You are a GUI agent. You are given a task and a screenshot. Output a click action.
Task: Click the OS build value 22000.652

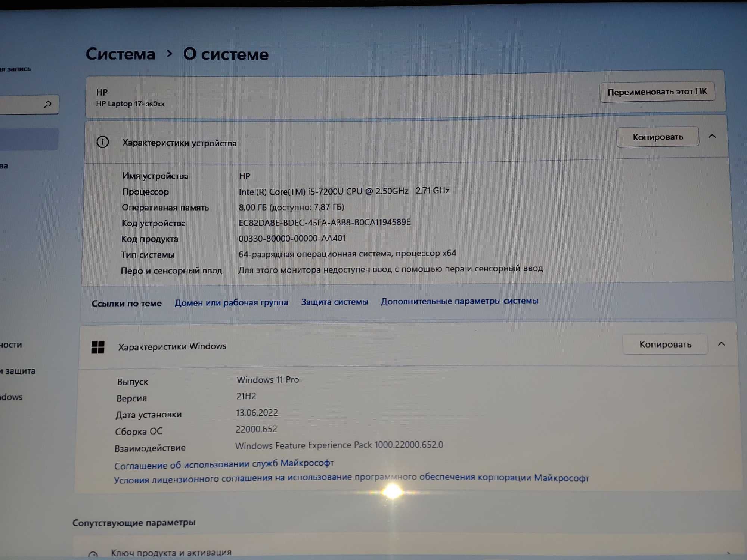[x=256, y=429]
